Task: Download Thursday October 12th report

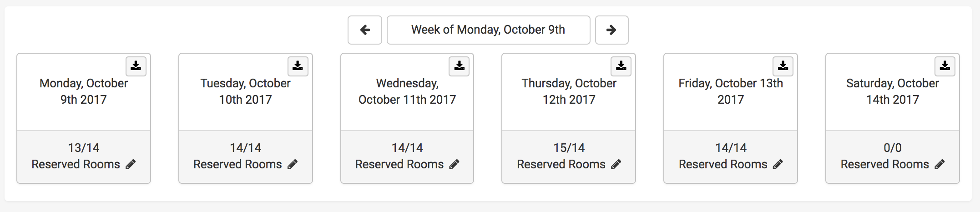Action: [x=621, y=66]
